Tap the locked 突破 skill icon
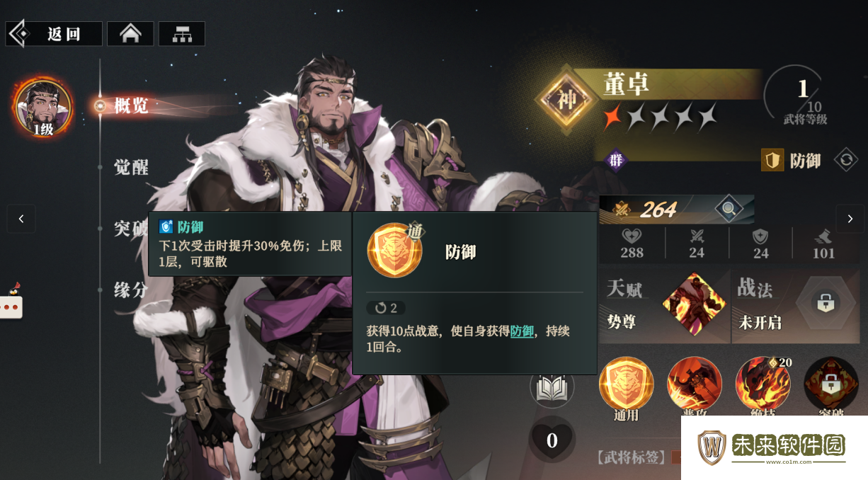 point(831,384)
